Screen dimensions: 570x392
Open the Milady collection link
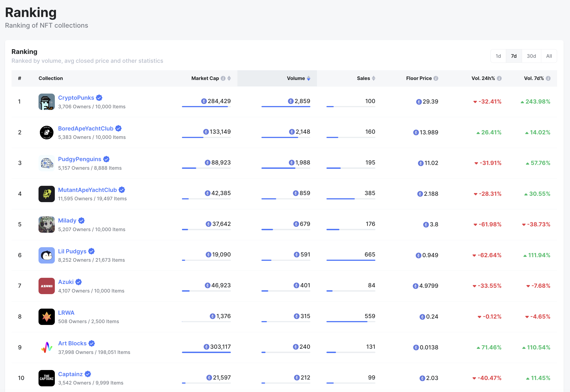[x=67, y=220]
